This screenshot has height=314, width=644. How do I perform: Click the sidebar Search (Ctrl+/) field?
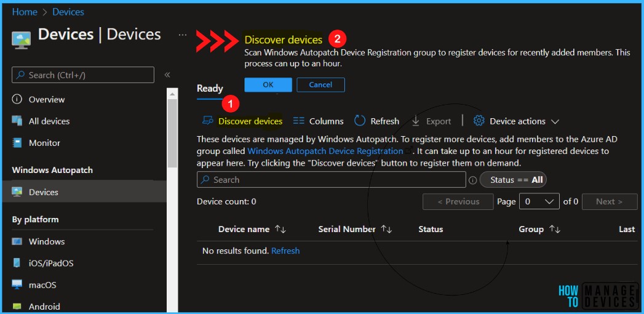click(83, 74)
